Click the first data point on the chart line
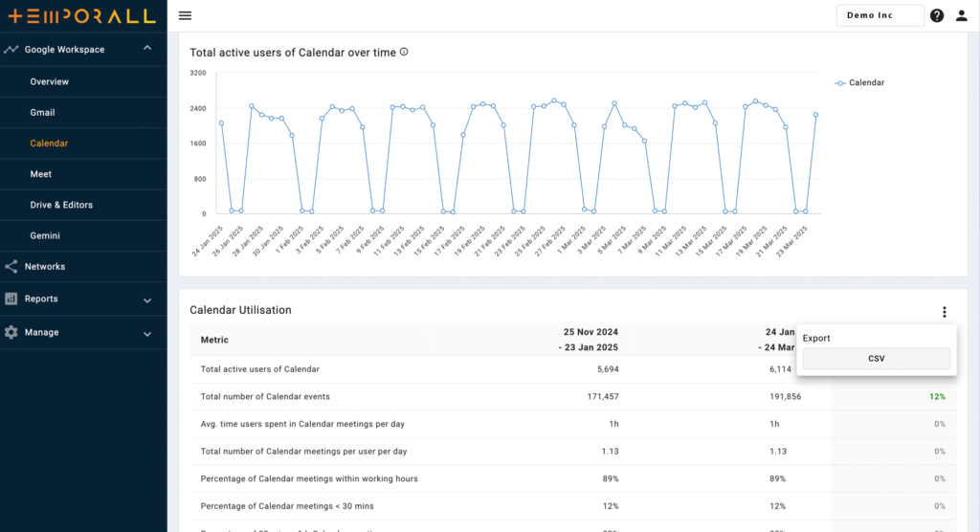Viewport: 980px width, 532px height. pos(221,123)
